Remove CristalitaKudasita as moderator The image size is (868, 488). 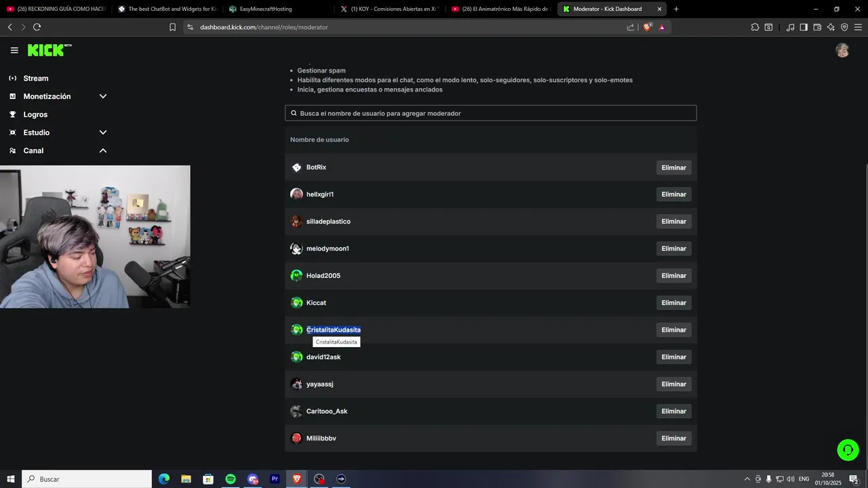[x=673, y=330]
